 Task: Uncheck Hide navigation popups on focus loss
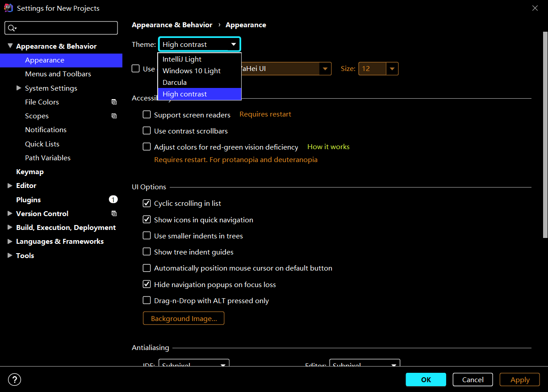tap(146, 284)
